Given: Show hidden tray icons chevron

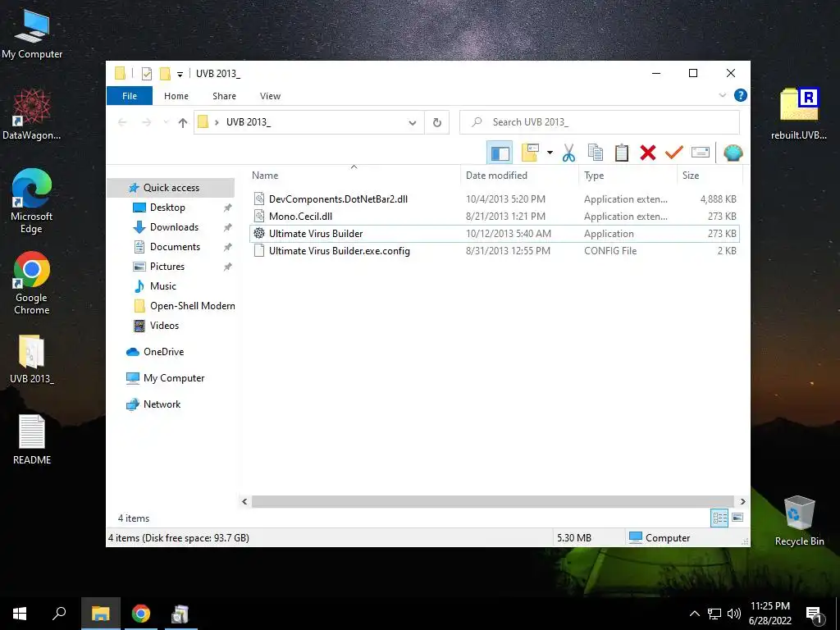Looking at the screenshot, I should [x=694, y=614].
